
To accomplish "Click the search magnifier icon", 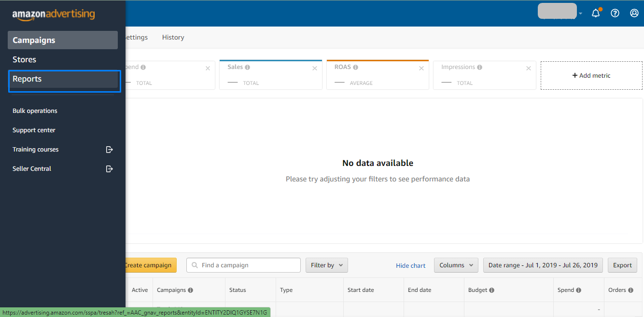I will 195,265.
